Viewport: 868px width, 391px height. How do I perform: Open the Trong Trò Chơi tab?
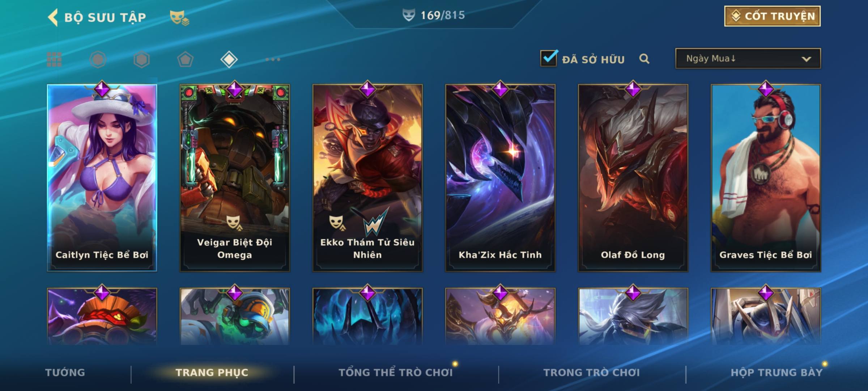pyautogui.click(x=591, y=372)
